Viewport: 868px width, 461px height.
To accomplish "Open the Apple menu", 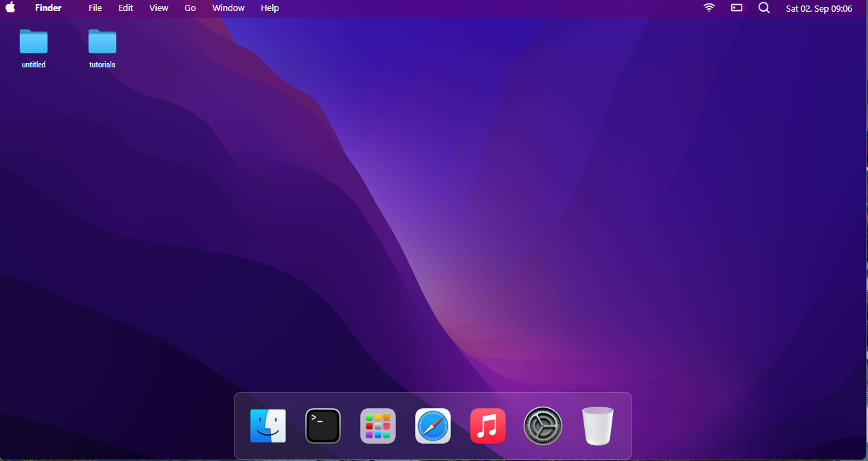I will point(10,8).
